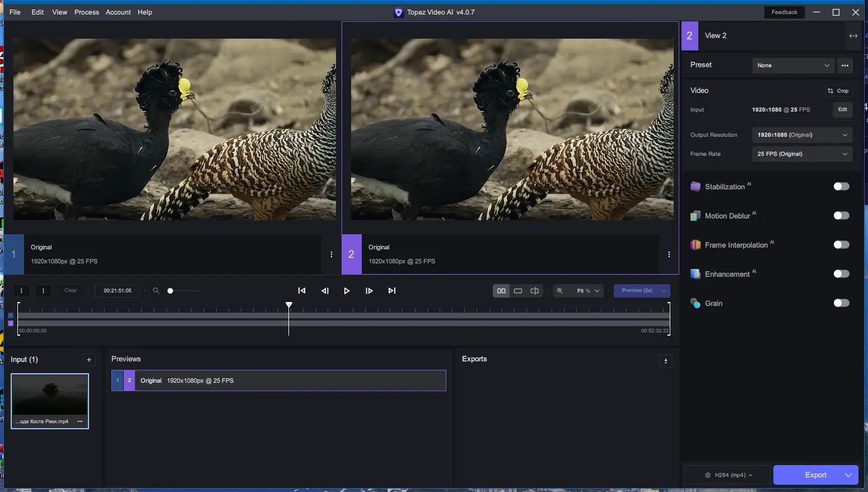Open preset options via the ellipsis icon

(845, 66)
